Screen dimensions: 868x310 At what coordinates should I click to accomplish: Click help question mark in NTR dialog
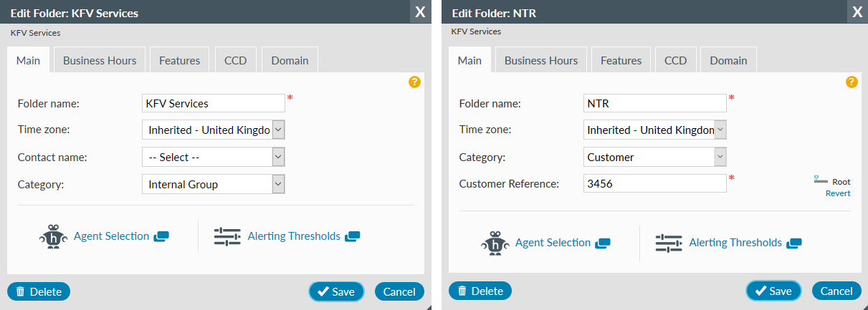pos(852,82)
